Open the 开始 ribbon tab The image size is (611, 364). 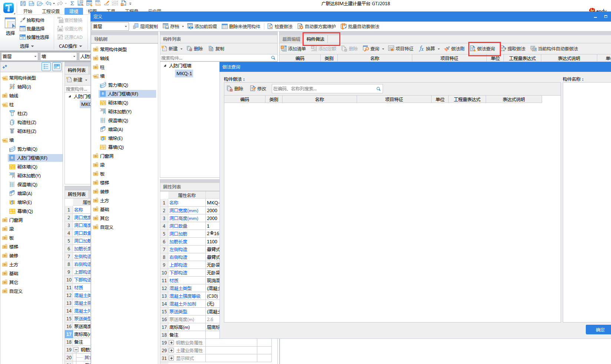pyautogui.click(x=28, y=11)
